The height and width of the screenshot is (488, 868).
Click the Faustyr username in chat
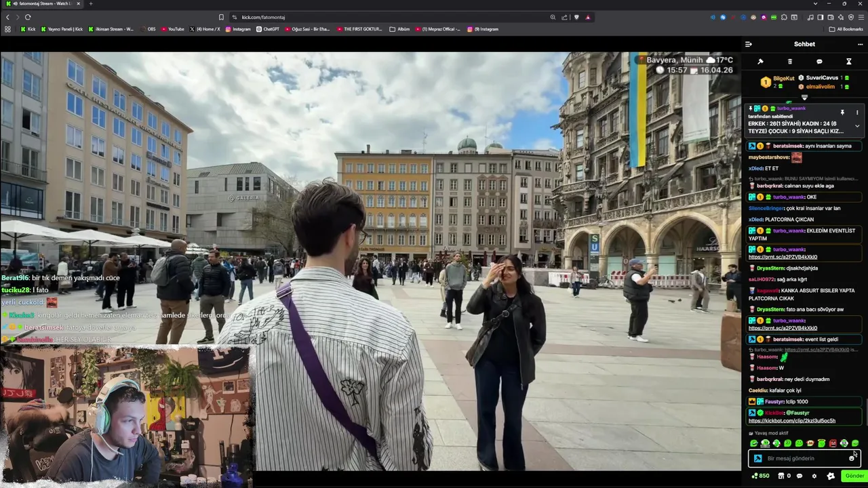click(x=775, y=402)
